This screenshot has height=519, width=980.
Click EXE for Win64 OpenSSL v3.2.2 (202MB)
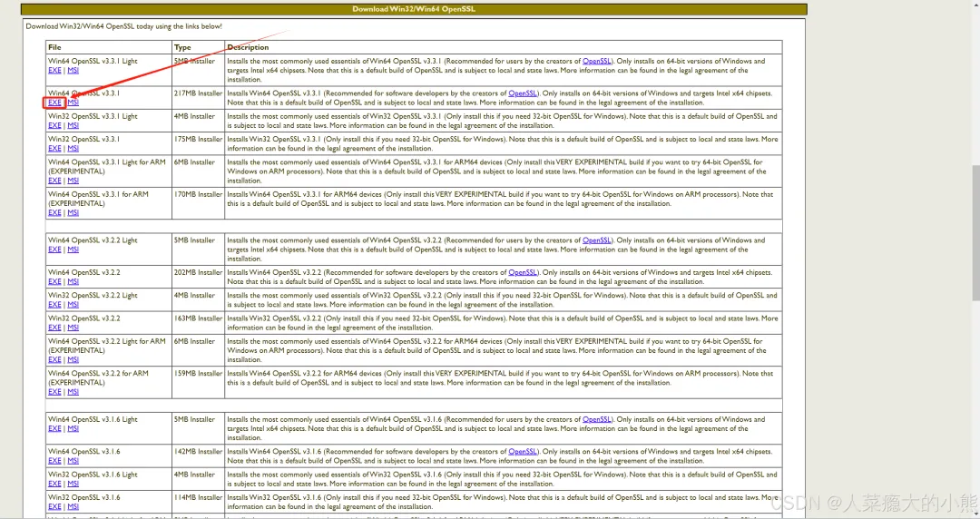(x=54, y=282)
